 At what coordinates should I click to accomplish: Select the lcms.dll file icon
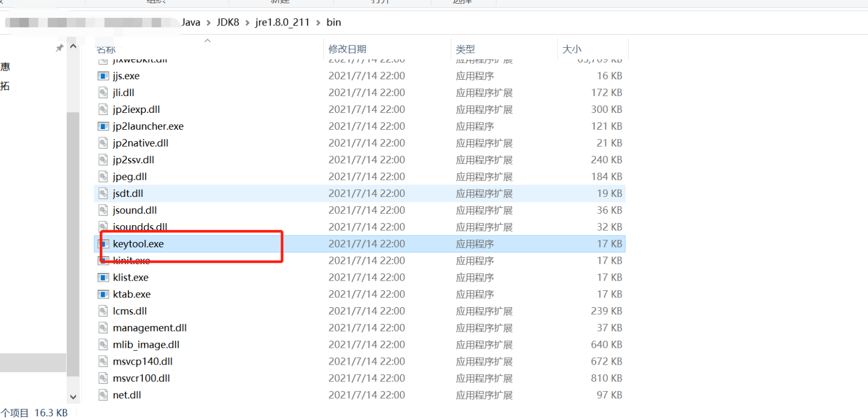click(x=103, y=311)
